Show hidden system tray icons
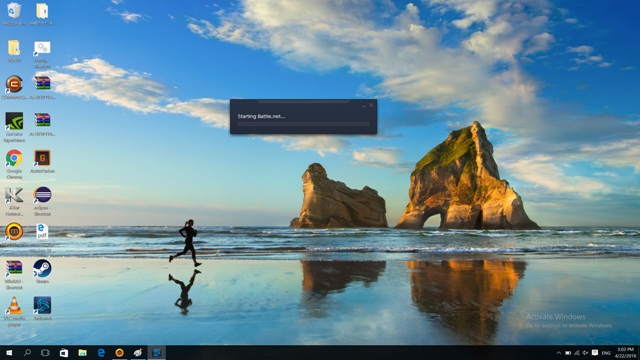Screen dimensions: 640x360 tap(558, 353)
